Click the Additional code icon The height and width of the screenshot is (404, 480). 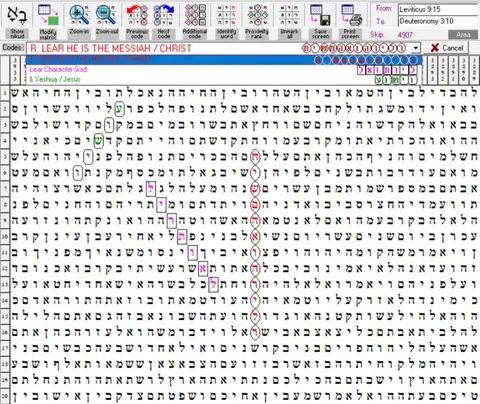tap(195, 14)
